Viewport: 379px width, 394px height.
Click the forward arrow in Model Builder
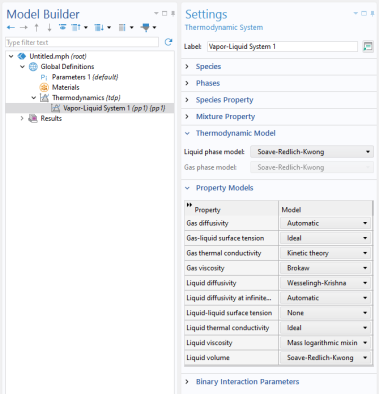point(23,27)
